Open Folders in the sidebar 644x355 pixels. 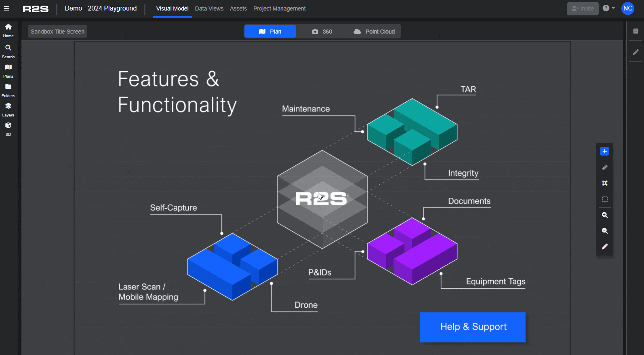click(8, 90)
